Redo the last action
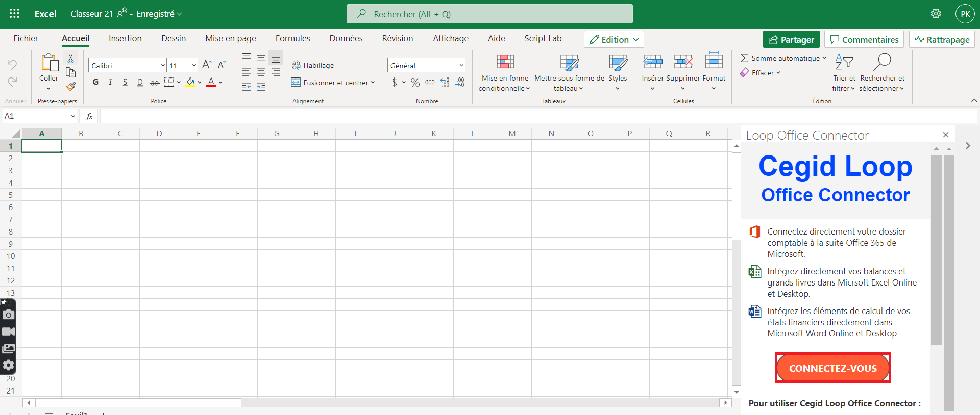 tap(12, 82)
